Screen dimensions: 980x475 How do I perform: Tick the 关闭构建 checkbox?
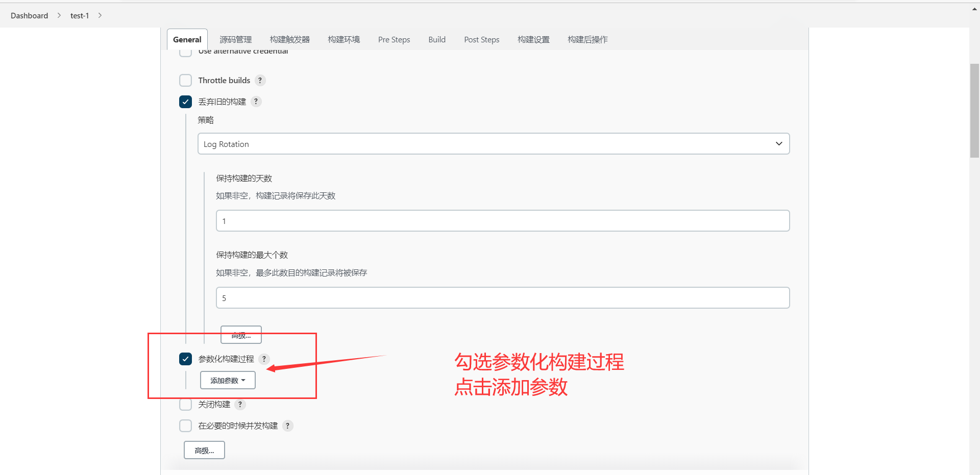(x=186, y=405)
